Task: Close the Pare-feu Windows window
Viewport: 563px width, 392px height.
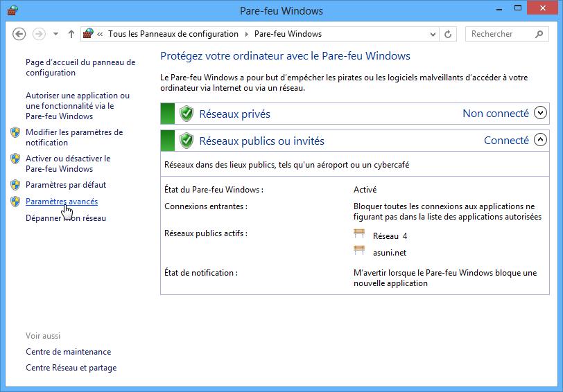Action: point(542,8)
